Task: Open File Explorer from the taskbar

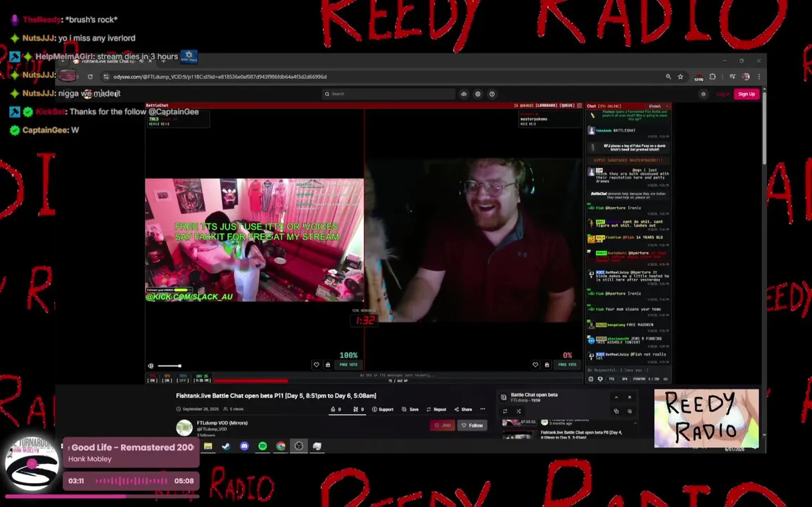Action: point(208,446)
